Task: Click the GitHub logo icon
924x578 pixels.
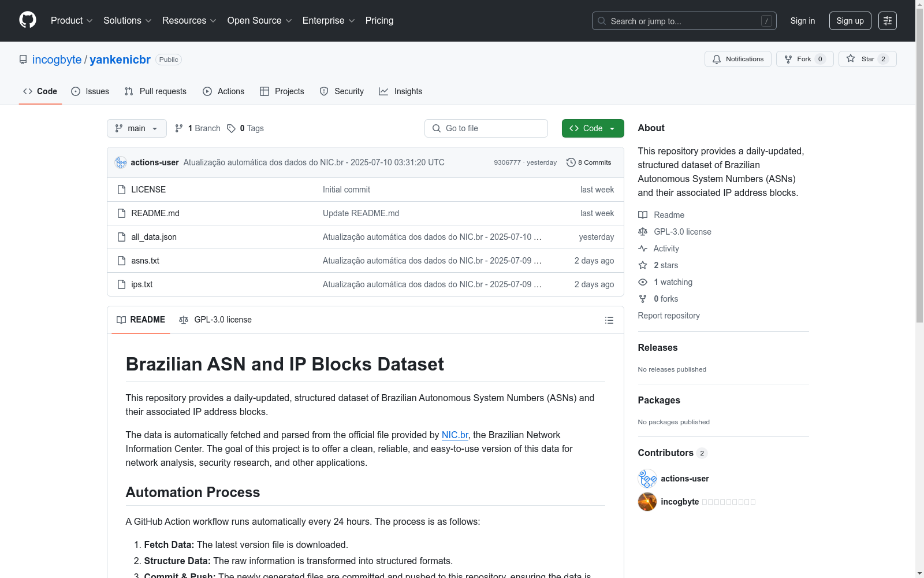Action: (28, 20)
